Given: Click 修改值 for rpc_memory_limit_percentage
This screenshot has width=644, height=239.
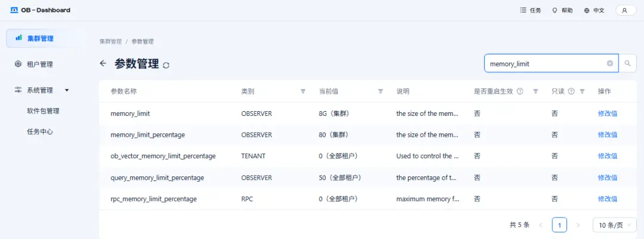Looking at the screenshot, I should [x=608, y=199].
